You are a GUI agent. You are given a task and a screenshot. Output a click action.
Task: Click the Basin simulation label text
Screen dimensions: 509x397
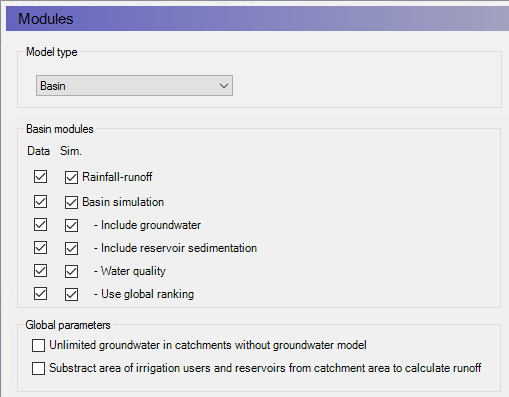click(x=123, y=202)
